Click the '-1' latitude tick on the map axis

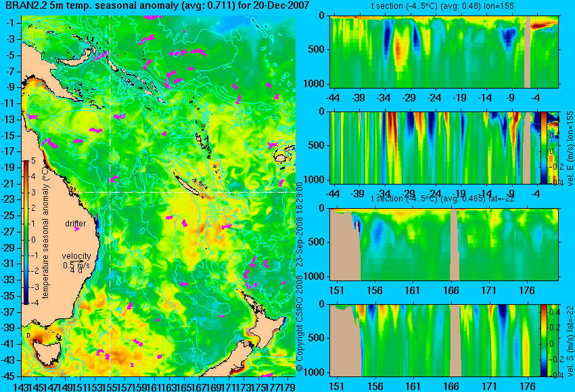point(11,23)
